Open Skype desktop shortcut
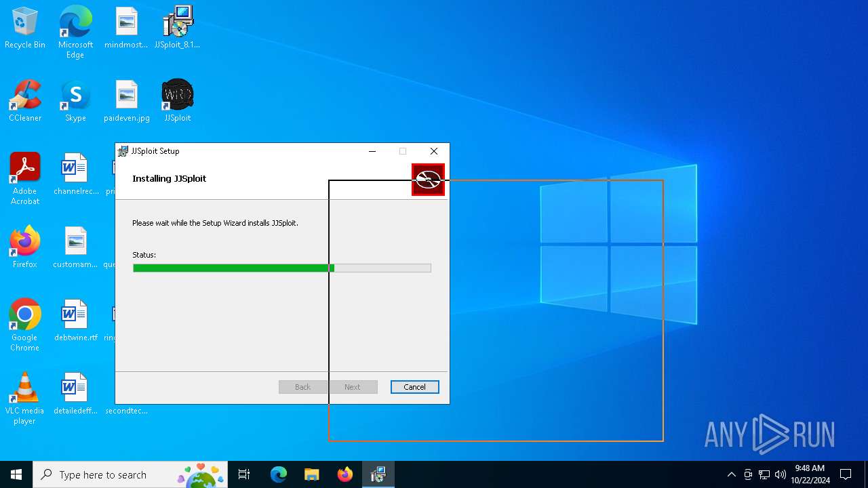Screen dimensions: 868x488 point(75,102)
